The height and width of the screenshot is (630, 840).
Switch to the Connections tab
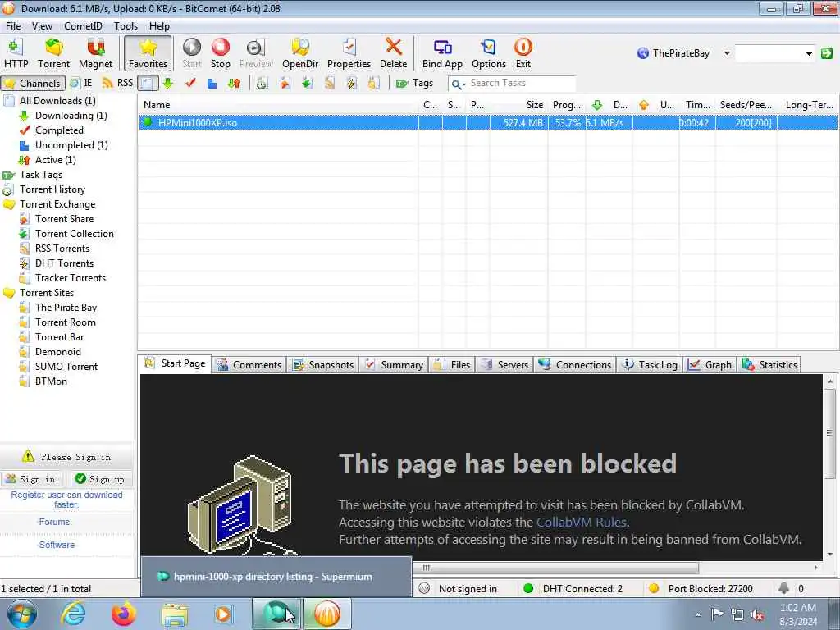point(575,365)
